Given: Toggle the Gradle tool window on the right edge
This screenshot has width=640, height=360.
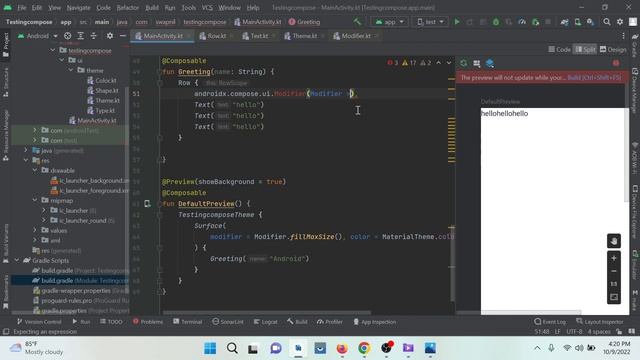Looking at the screenshot, I should coord(635,45).
